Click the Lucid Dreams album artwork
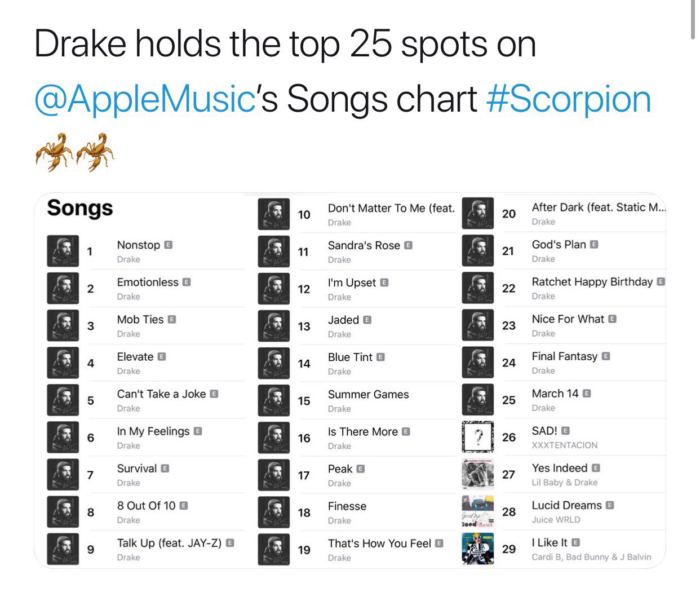The width and height of the screenshot is (700, 592). pyautogui.click(x=478, y=511)
